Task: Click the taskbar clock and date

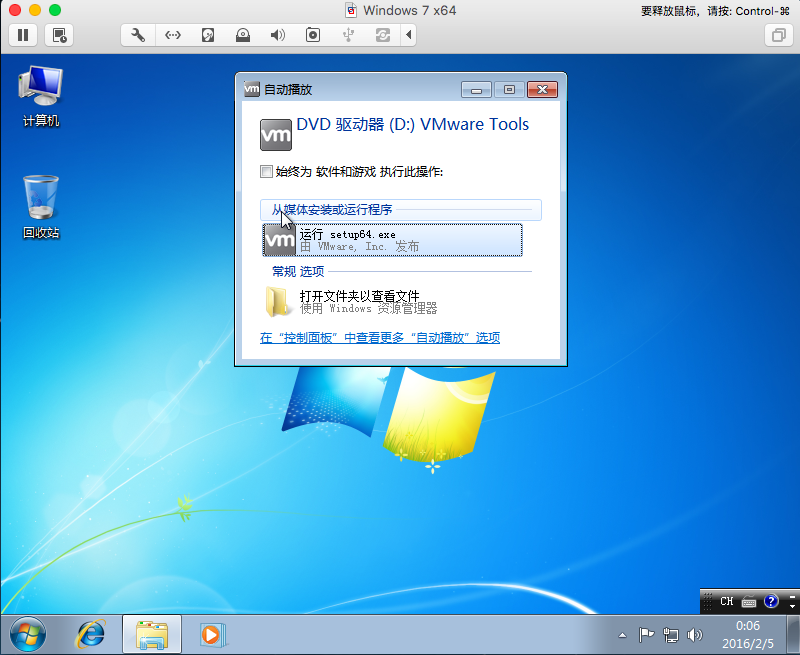Action: click(x=748, y=635)
